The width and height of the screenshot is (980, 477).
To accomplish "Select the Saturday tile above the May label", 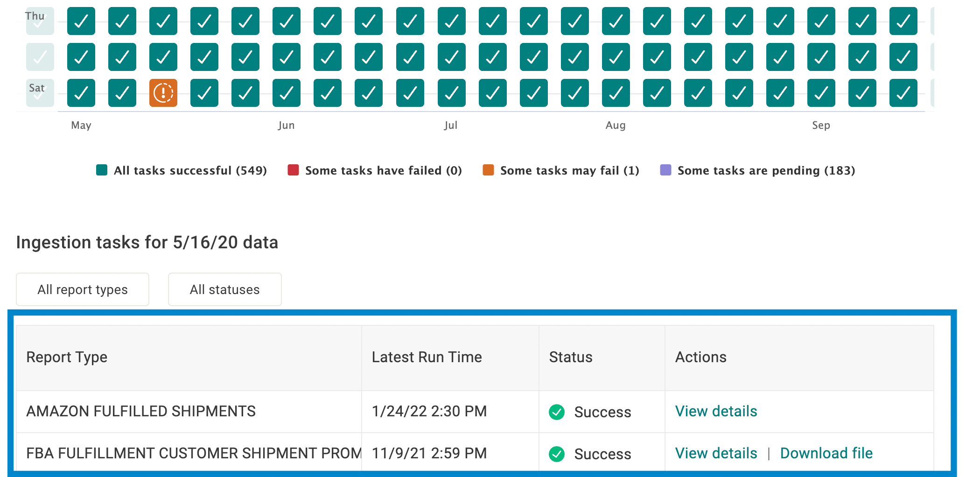I will 81,93.
